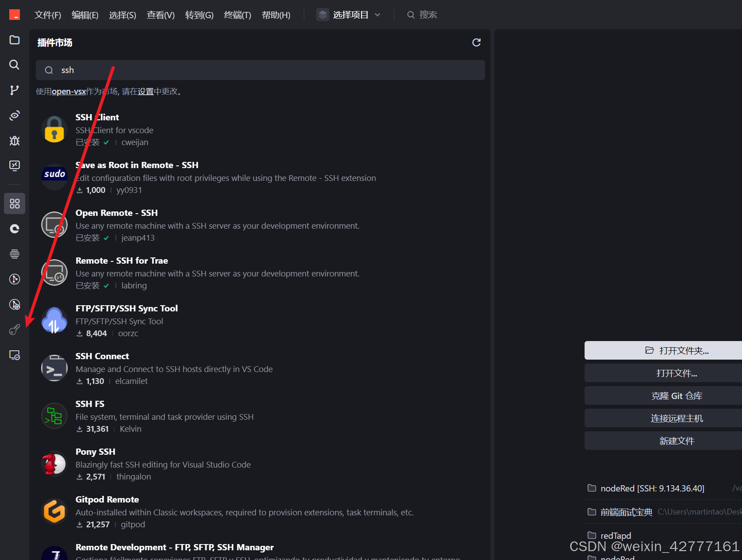The image size is (742, 560).
Task: Click the circular git icon with gear
Action: pyautogui.click(x=15, y=304)
